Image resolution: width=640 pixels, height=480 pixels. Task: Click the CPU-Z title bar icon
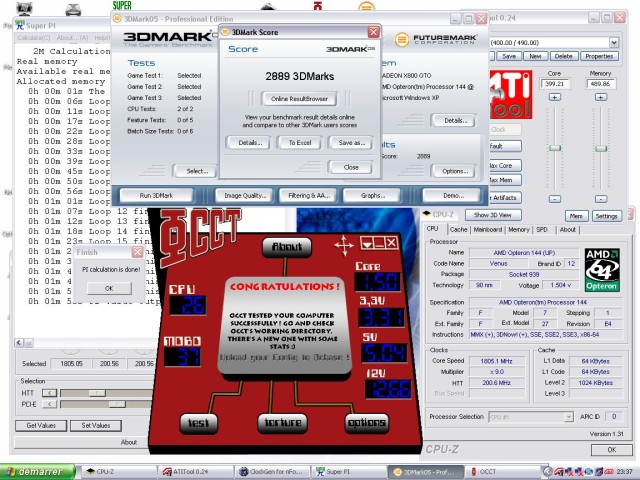pos(427,214)
